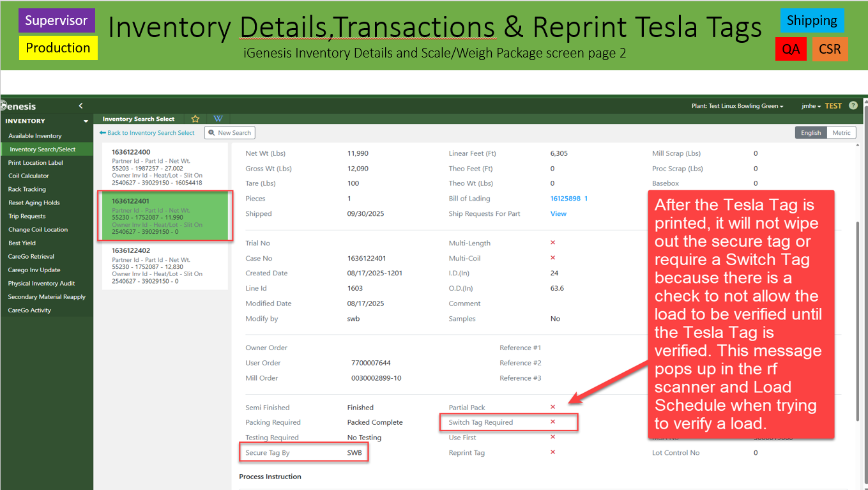Click the Supervisor purple label
This screenshot has width=868, height=490.
pos(57,20)
